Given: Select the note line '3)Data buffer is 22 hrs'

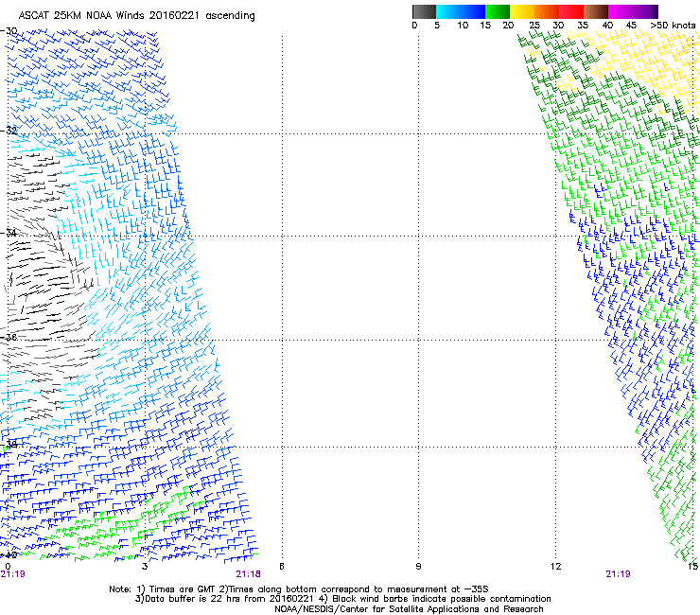Looking at the screenshot, I should tap(343, 599).
